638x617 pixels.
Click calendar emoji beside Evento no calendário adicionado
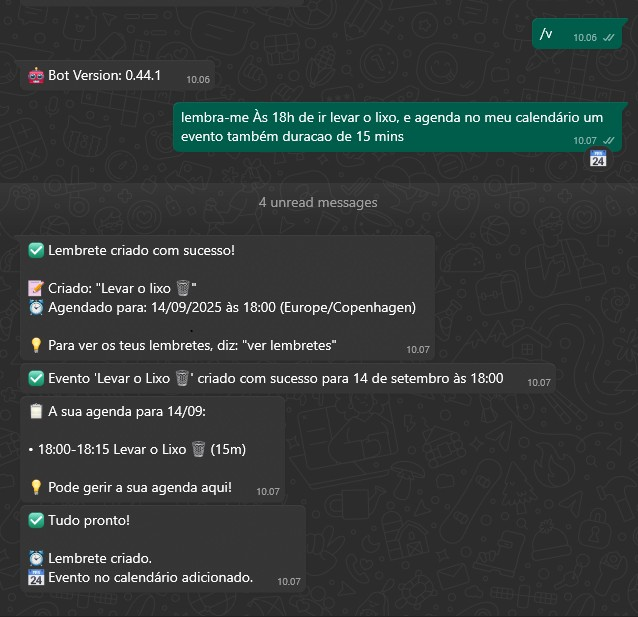point(36,578)
